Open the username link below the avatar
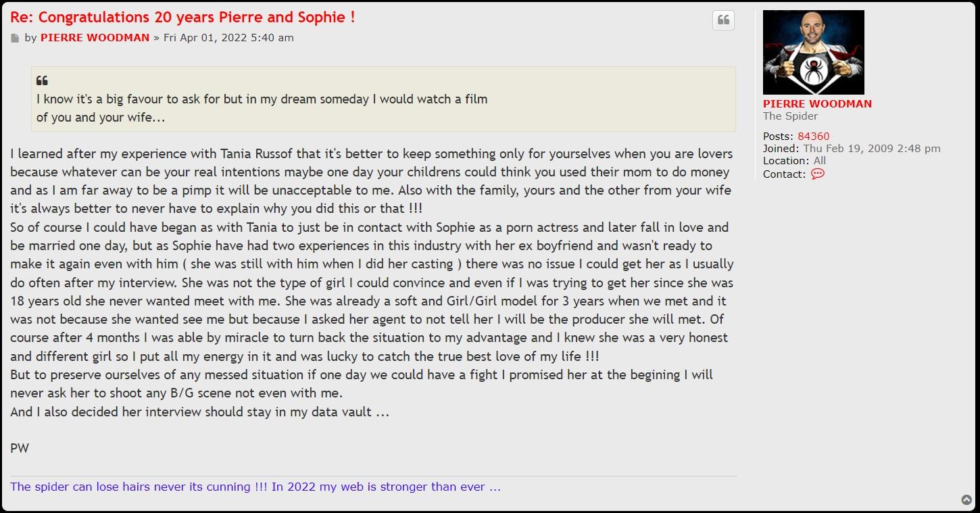 pyautogui.click(x=817, y=104)
